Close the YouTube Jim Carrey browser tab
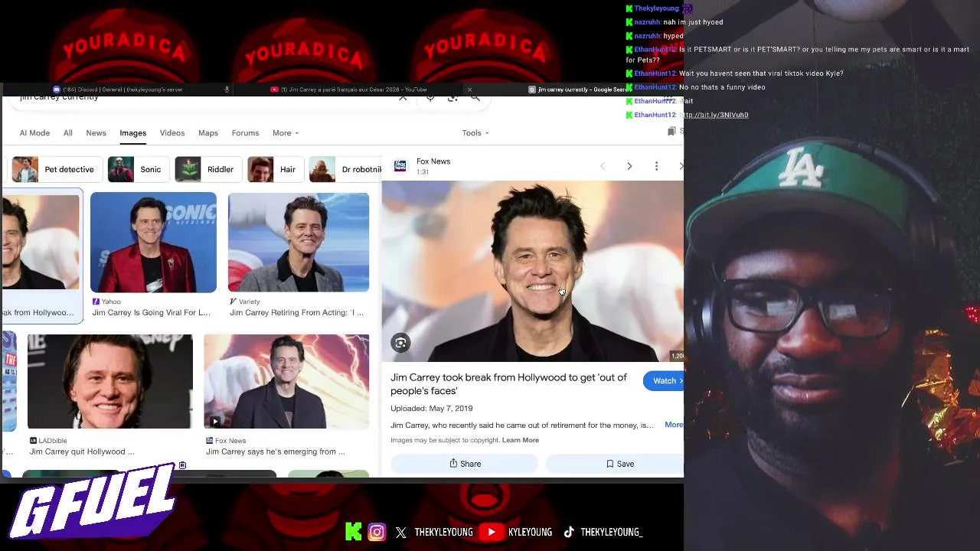 (469, 90)
